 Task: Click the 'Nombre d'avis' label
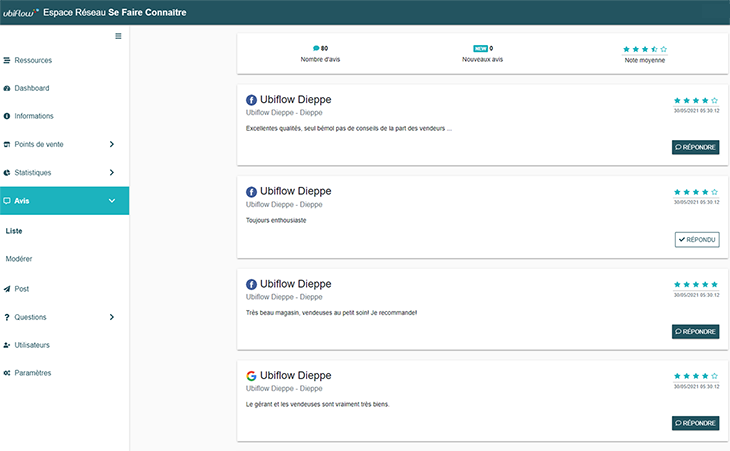click(320, 60)
